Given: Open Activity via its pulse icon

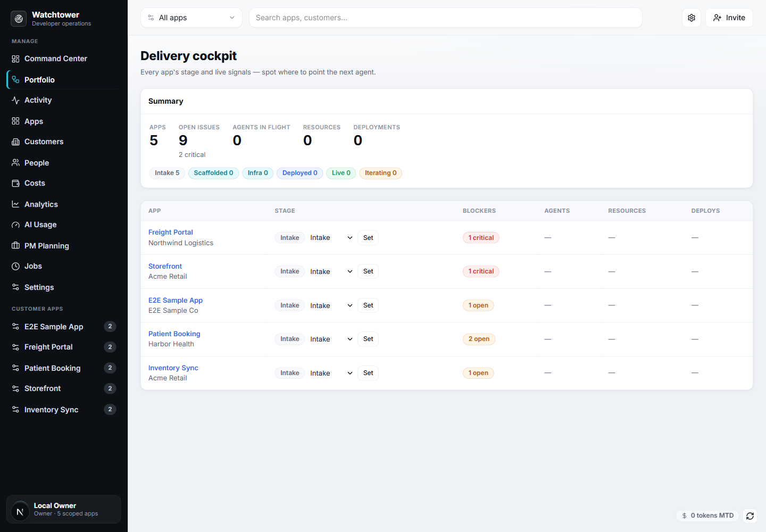Looking at the screenshot, I should coord(15,100).
